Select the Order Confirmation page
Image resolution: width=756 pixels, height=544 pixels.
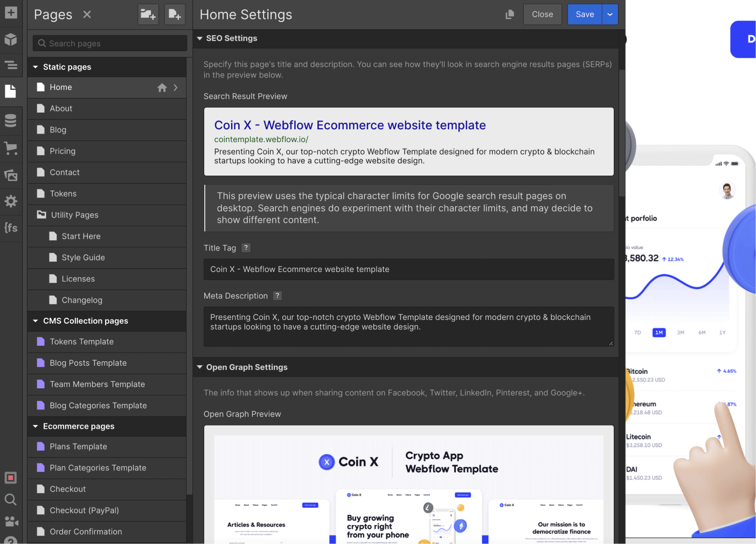pos(107,532)
